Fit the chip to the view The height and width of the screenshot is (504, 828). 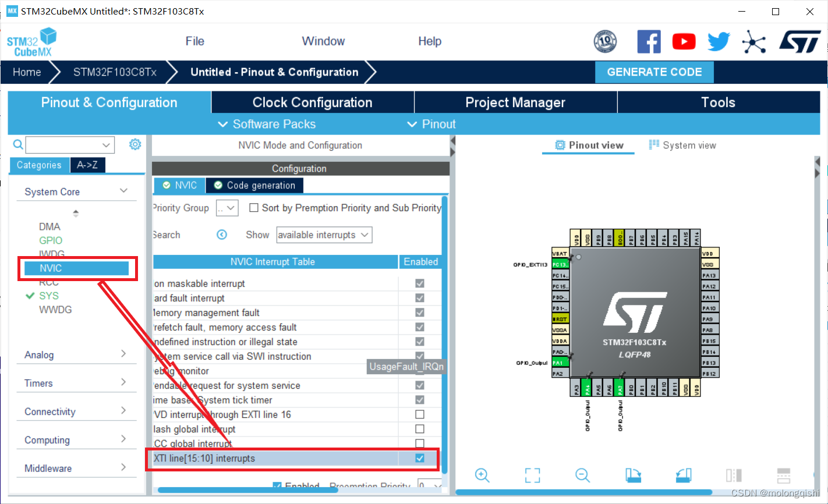(532, 475)
